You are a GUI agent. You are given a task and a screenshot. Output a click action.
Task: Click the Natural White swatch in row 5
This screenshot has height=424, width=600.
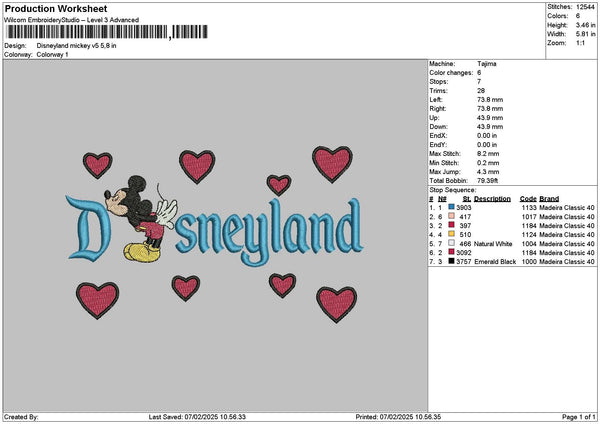pos(452,243)
